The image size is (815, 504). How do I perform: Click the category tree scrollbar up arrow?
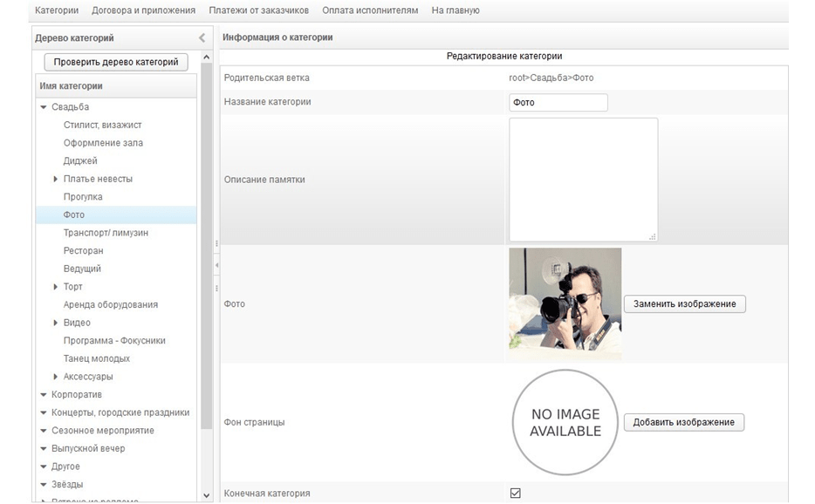[207, 58]
